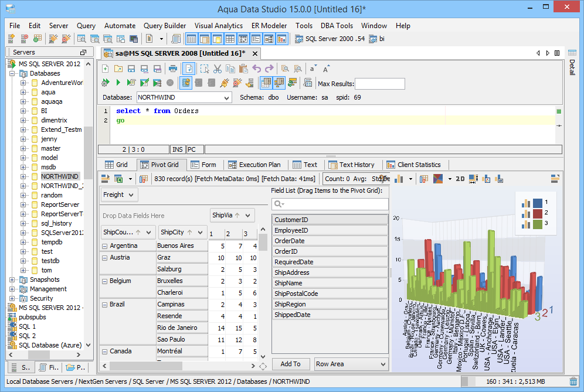Select the NORTHWIND database tree item

coord(60,176)
